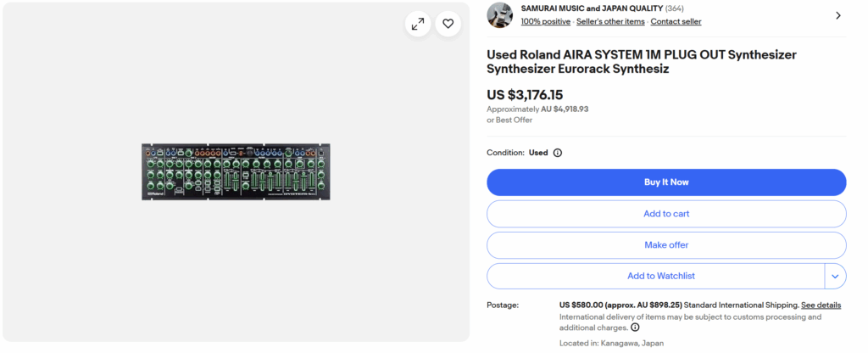
Task: Click the condition info icon
Action: click(558, 153)
